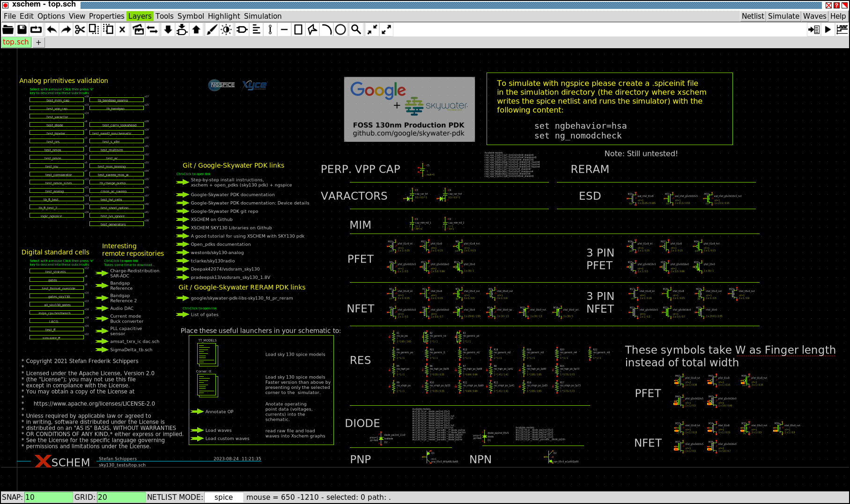The height and width of the screenshot is (504, 850).
Task: Open the Symbol menu
Action: click(191, 16)
